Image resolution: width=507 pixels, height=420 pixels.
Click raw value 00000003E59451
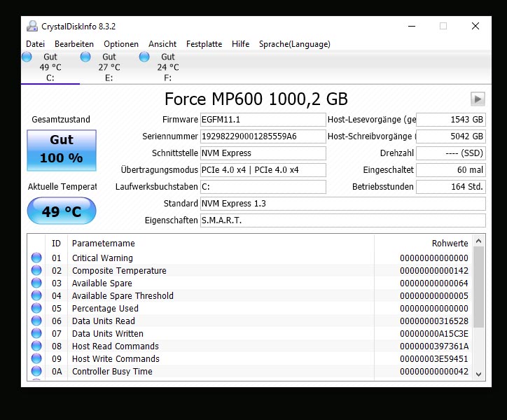point(434,359)
